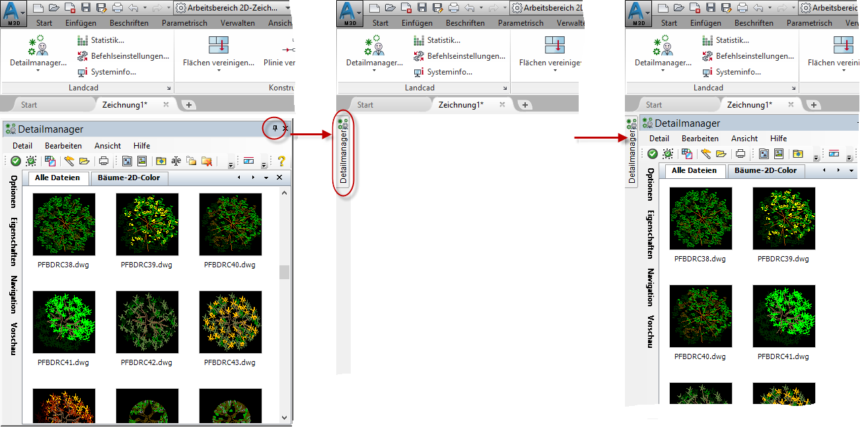The width and height of the screenshot is (868, 435).
Task: Open the Bearbeiten menu in left Detailmanager
Action: [x=63, y=146]
